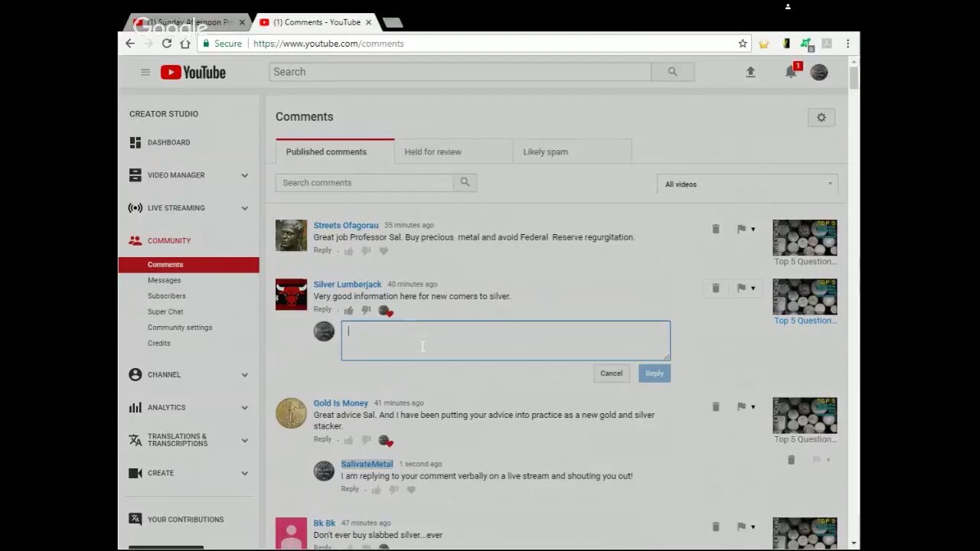Expand Create section
The width and height of the screenshot is (980, 551).
[245, 473]
